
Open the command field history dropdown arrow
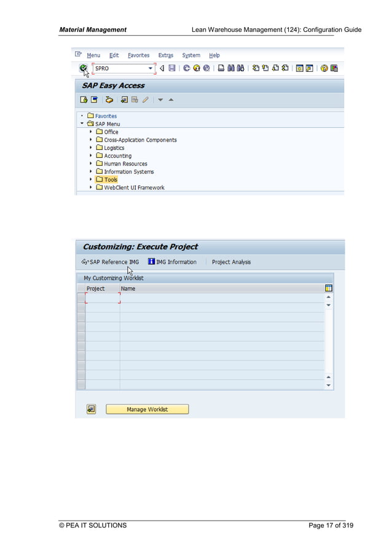tap(151, 68)
